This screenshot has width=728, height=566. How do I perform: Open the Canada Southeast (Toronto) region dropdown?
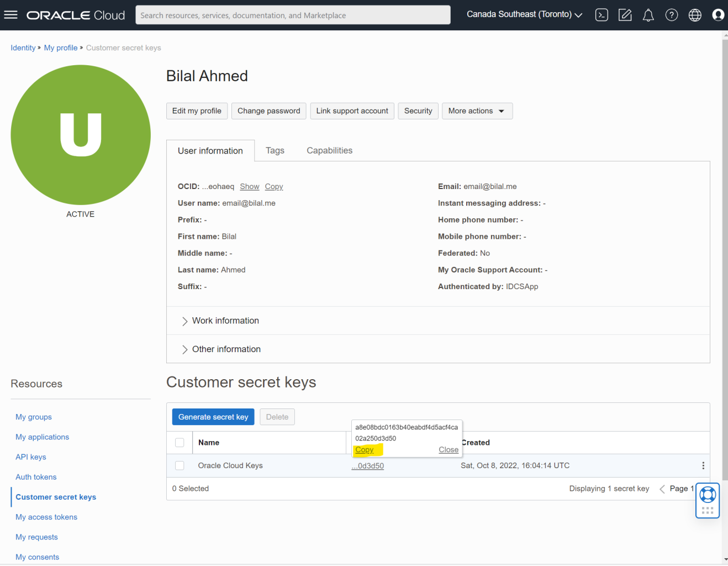[x=524, y=14]
